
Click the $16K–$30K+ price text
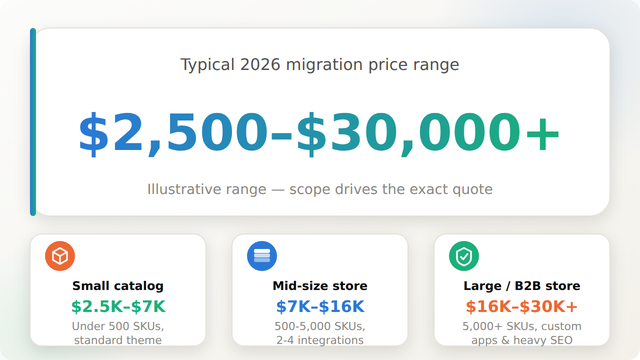[x=522, y=307]
